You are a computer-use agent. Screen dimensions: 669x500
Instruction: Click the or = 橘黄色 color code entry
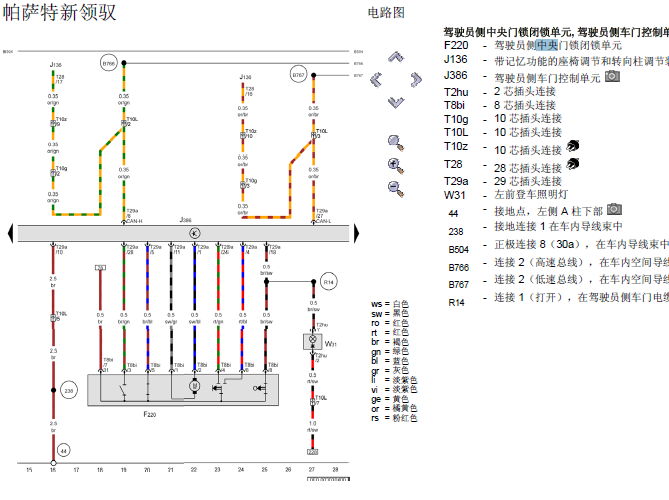click(x=394, y=408)
